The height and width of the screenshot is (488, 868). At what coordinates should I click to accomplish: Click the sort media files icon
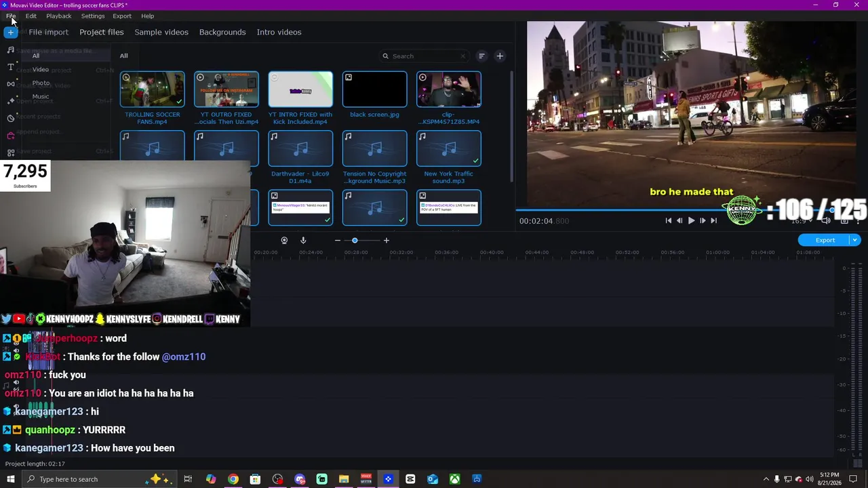click(x=481, y=56)
